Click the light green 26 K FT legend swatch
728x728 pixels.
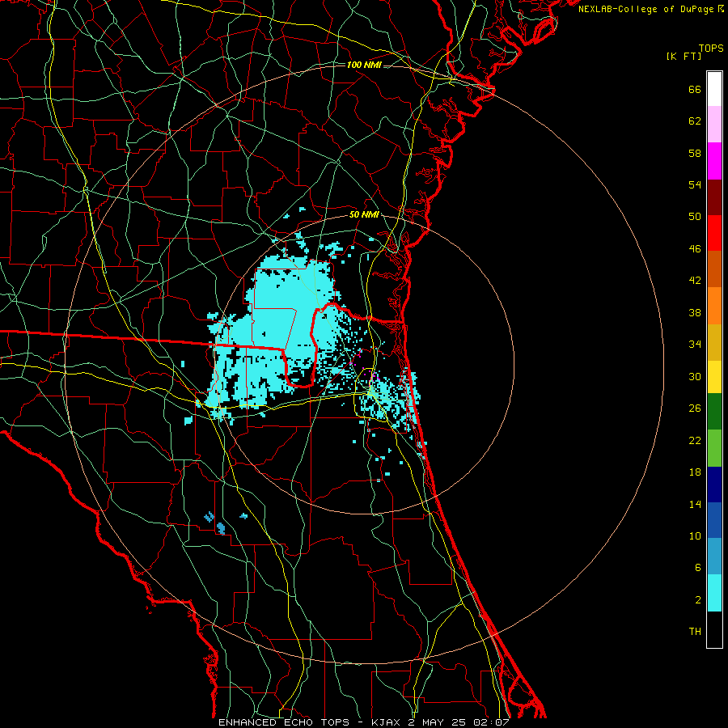point(714,448)
